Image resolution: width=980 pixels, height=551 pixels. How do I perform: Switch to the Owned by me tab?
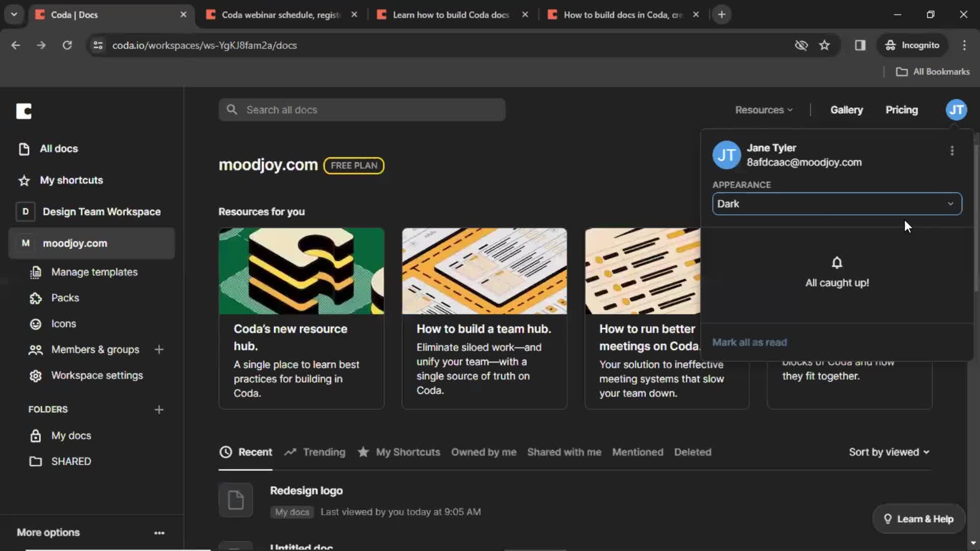pos(483,452)
